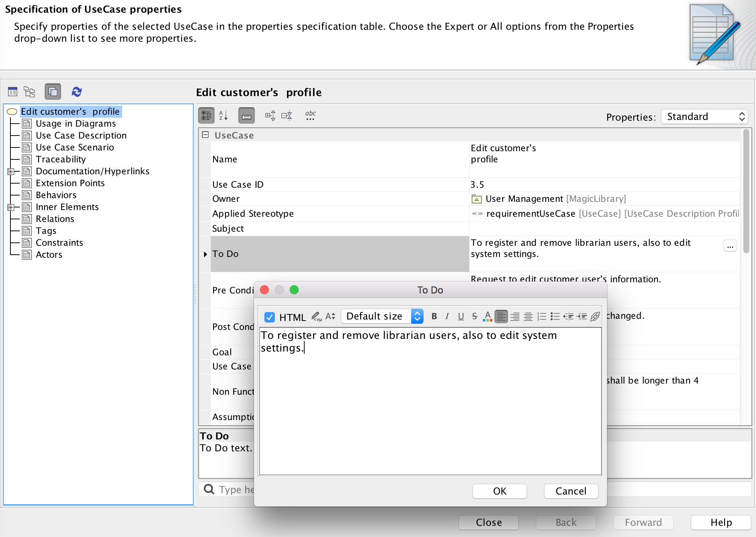
Task: Click OK in the To Do dialog
Action: click(x=499, y=491)
